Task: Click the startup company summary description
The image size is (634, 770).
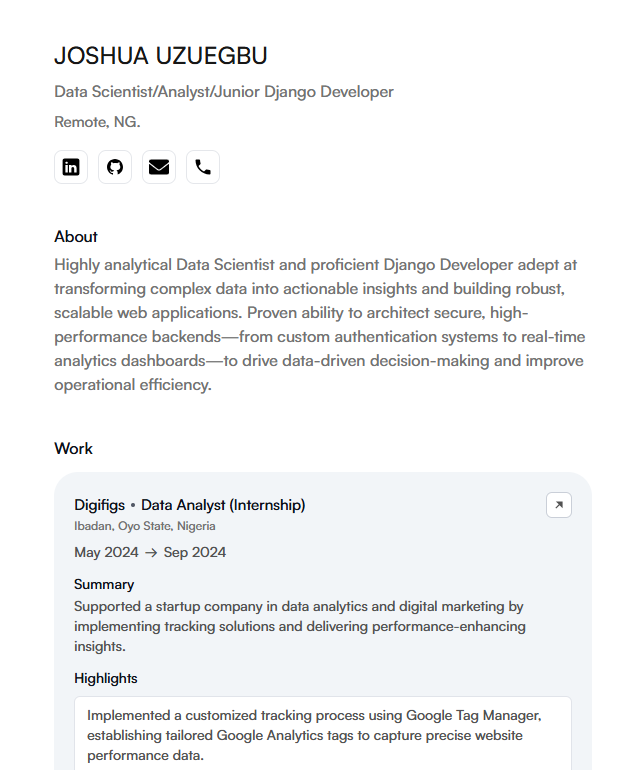Action: click(300, 626)
